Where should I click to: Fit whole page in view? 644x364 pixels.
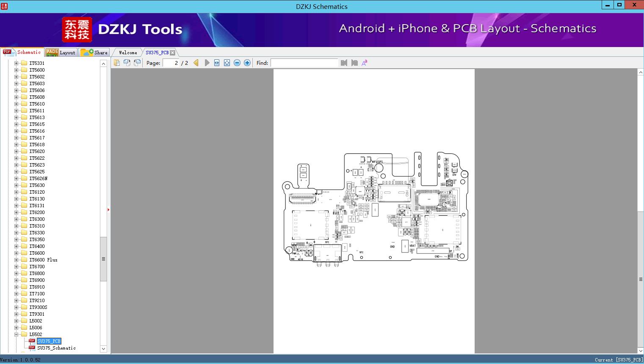pos(227,63)
